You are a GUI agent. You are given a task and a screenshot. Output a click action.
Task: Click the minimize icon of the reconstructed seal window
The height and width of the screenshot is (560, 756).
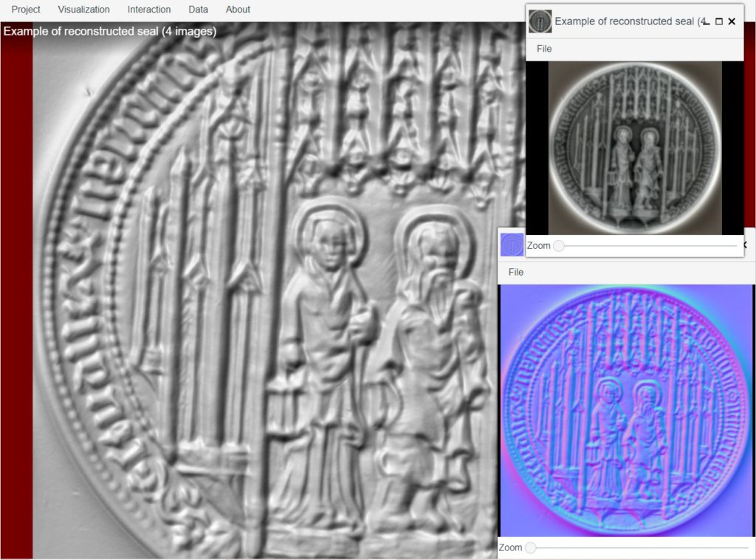705,22
